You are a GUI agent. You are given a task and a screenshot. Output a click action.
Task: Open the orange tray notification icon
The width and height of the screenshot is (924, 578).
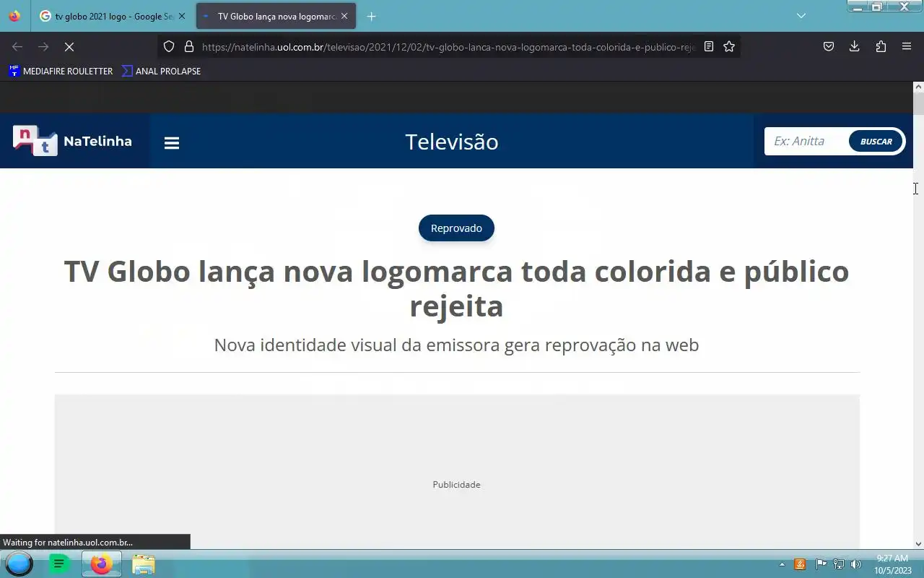coord(800,564)
